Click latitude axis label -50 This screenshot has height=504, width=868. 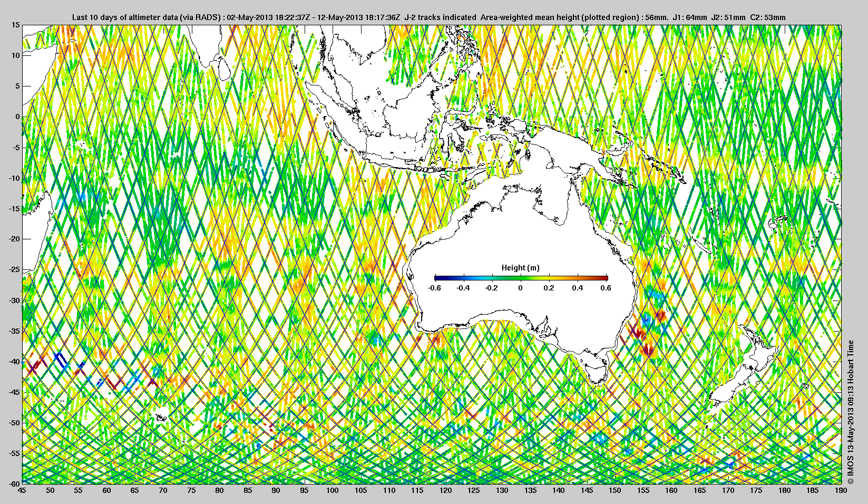14,423
